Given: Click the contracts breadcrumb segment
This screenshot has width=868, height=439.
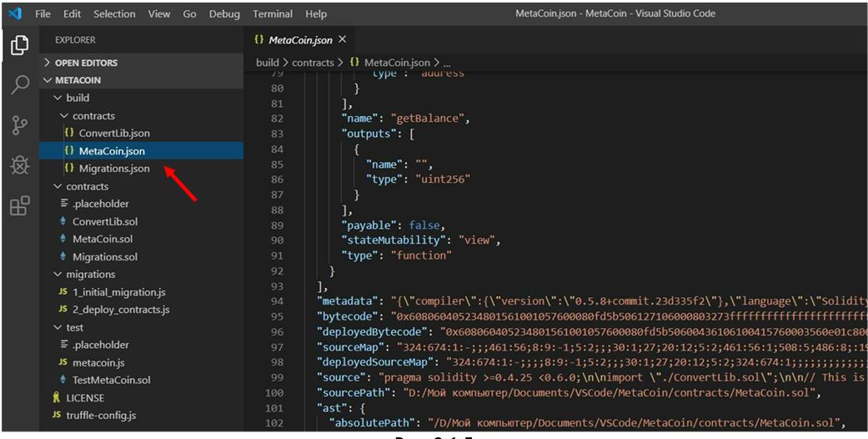Looking at the screenshot, I should point(313,63).
